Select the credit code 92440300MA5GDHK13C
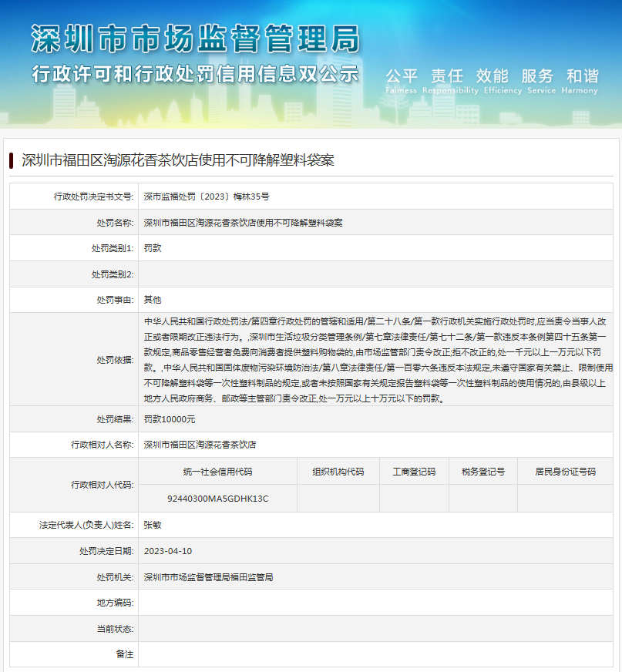The image size is (622, 672). pos(218,499)
